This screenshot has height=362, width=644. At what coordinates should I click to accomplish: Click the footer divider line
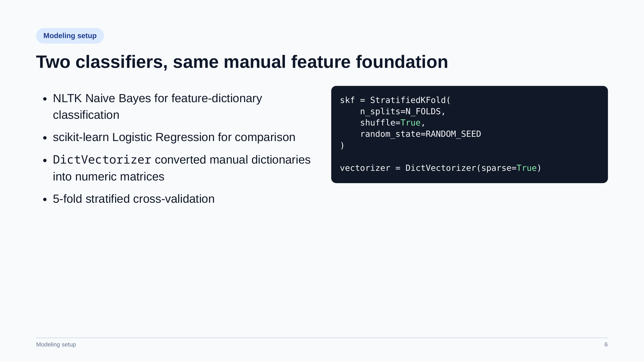322,338
